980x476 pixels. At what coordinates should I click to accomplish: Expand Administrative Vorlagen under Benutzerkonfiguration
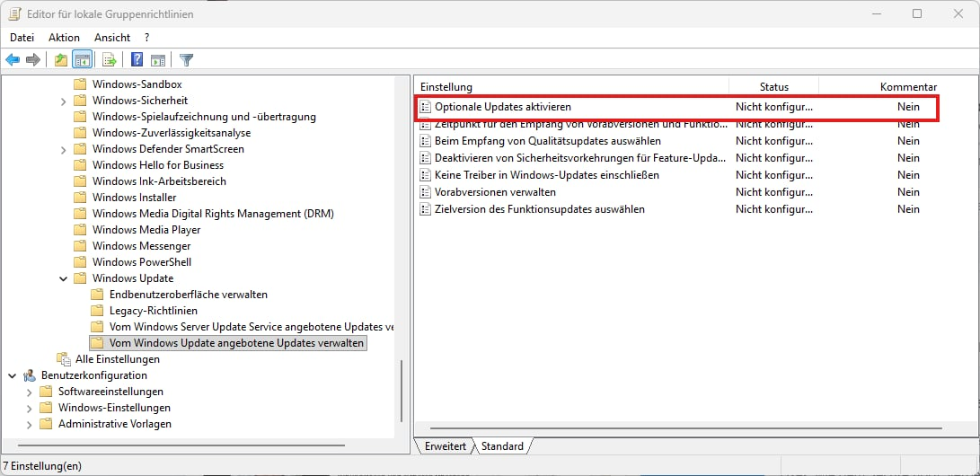point(30,424)
